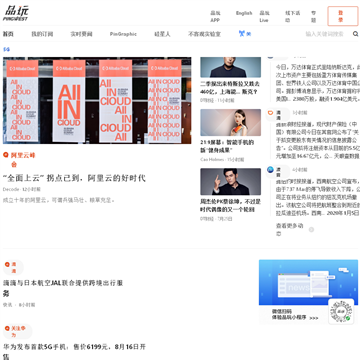
Task: Open 我的订阅 navigation tab
Action: (x=42, y=34)
